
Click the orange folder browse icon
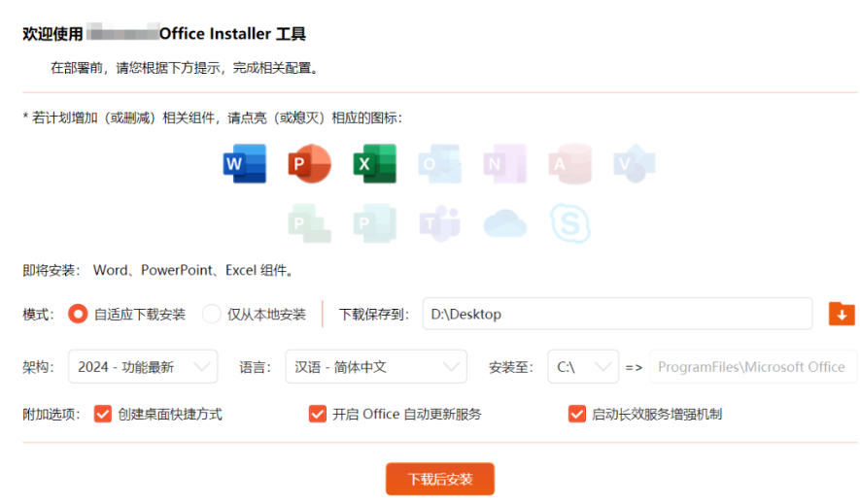click(842, 314)
